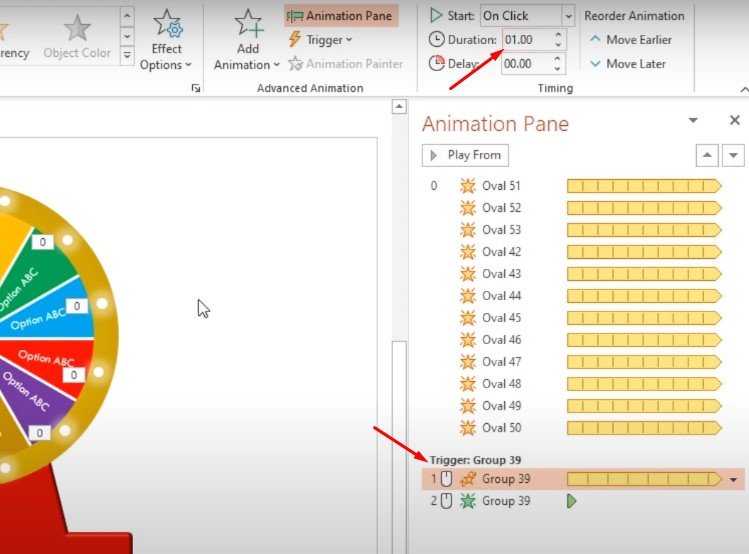Click the timeline bar for Oval 50
The image size is (749, 554).
coord(644,427)
